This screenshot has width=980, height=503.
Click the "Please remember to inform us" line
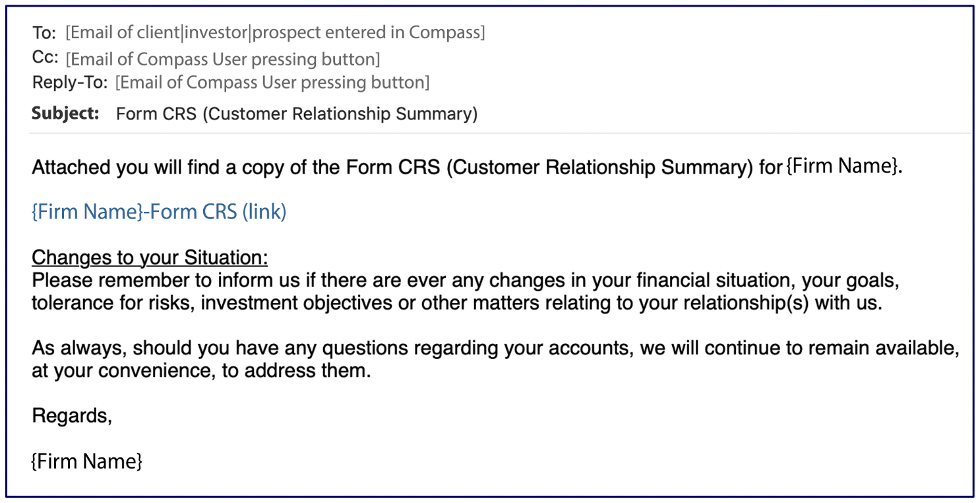pos(465,281)
